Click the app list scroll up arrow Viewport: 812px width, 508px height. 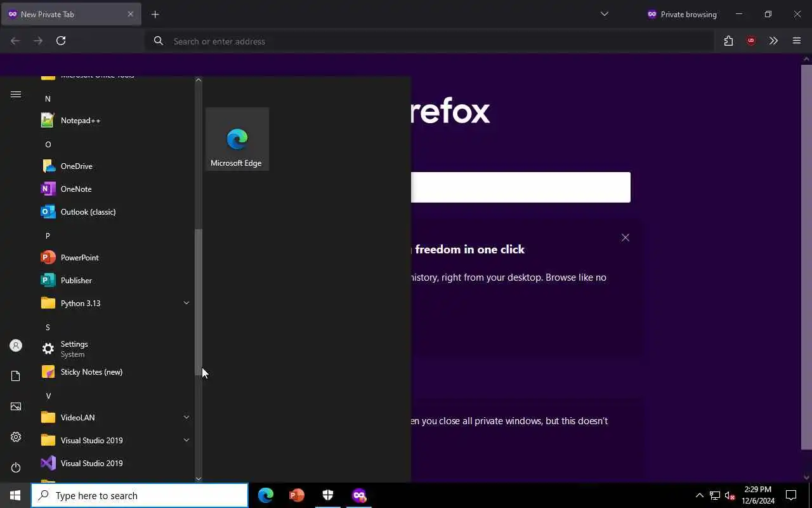[x=198, y=80]
